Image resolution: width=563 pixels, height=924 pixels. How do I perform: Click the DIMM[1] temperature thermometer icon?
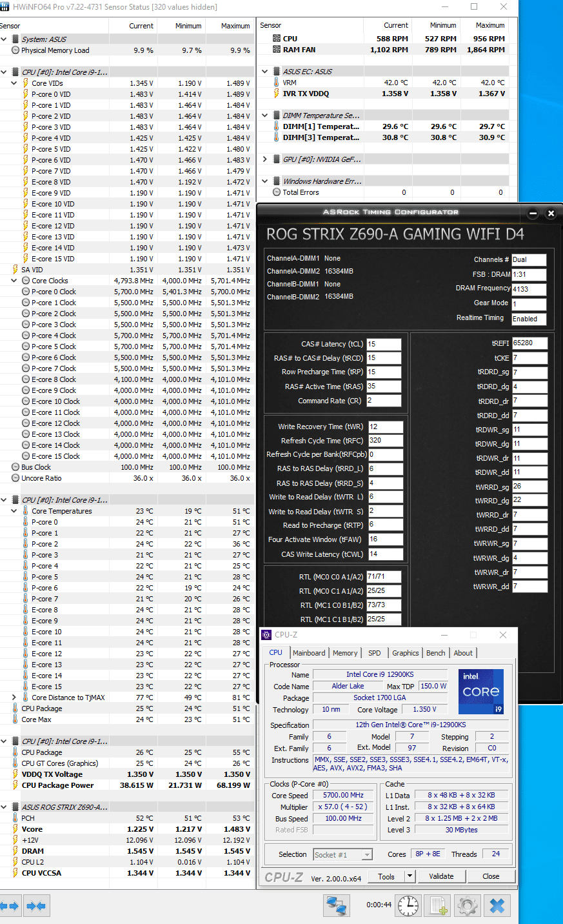point(276,126)
